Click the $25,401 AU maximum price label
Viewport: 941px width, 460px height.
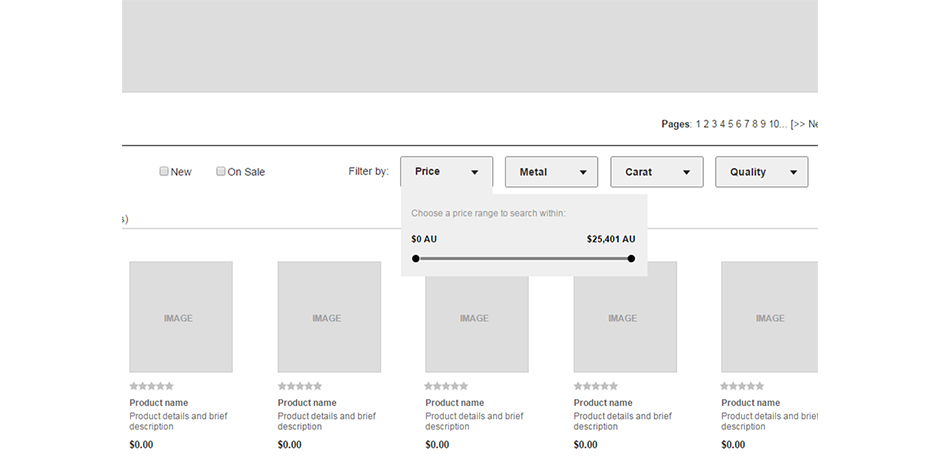pyautogui.click(x=611, y=239)
